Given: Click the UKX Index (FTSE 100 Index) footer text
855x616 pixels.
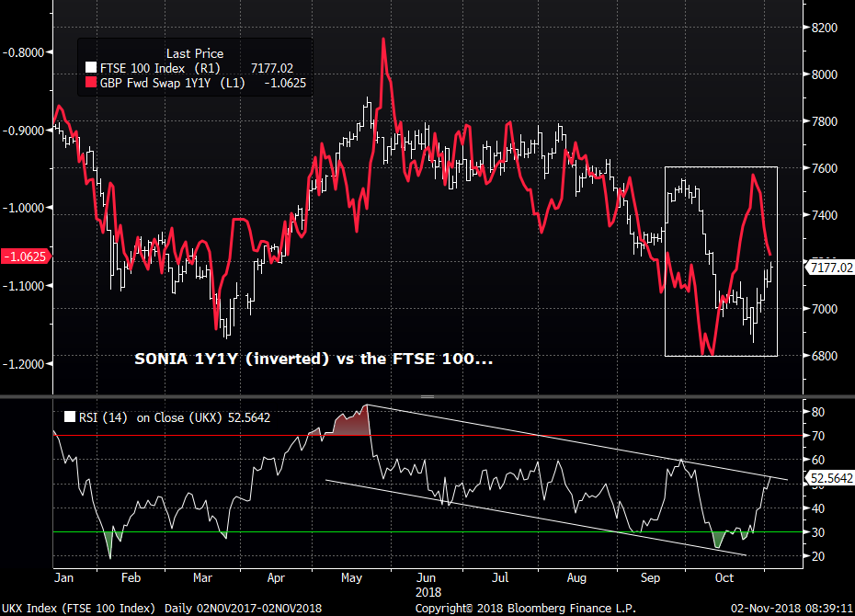Looking at the screenshot, I should pos(78,609).
